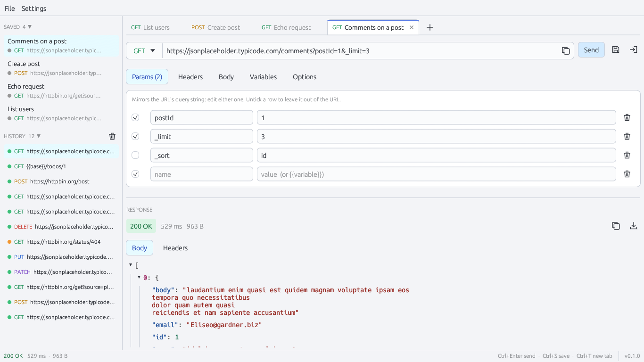The image size is (644, 362).
Task: Select history entry POST https://httpbin.org/post
Action: click(x=61, y=181)
